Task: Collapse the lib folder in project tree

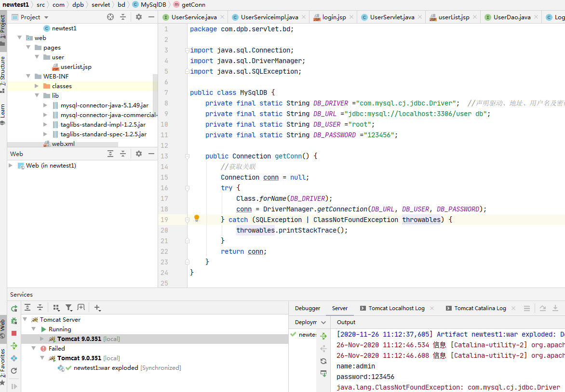Action: (x=37, y=96)
